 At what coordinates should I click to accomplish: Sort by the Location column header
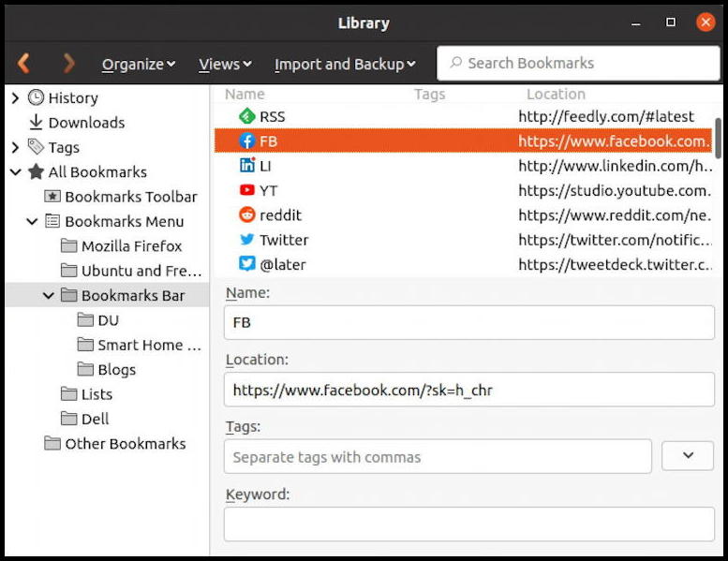coord(556,95)
